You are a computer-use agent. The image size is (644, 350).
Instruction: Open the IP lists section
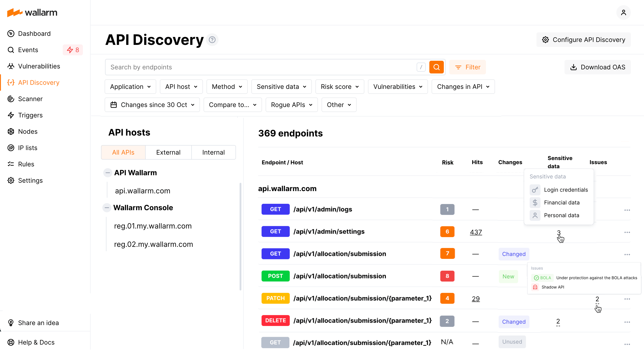click(27, 148)
